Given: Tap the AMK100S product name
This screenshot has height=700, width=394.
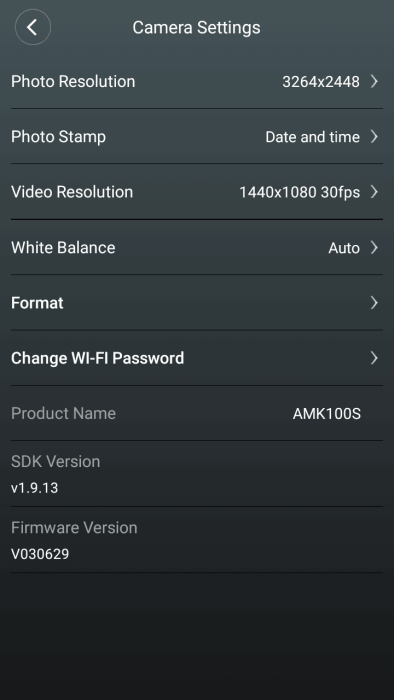Looking at the screenshot, I should (x=327, y=414).
